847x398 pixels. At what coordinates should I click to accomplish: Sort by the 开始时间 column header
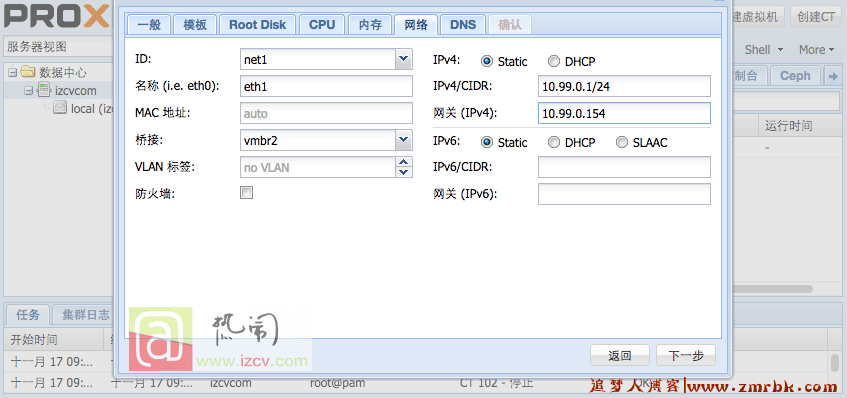coord(53,340)
